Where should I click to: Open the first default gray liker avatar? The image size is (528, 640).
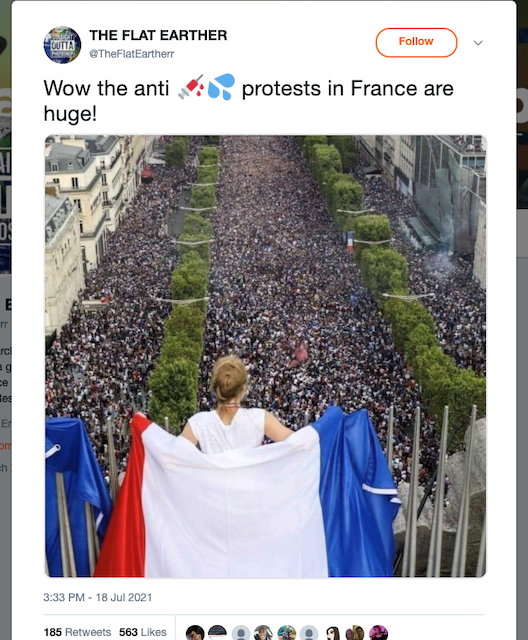pyautogui.click(x=241, y=633)
